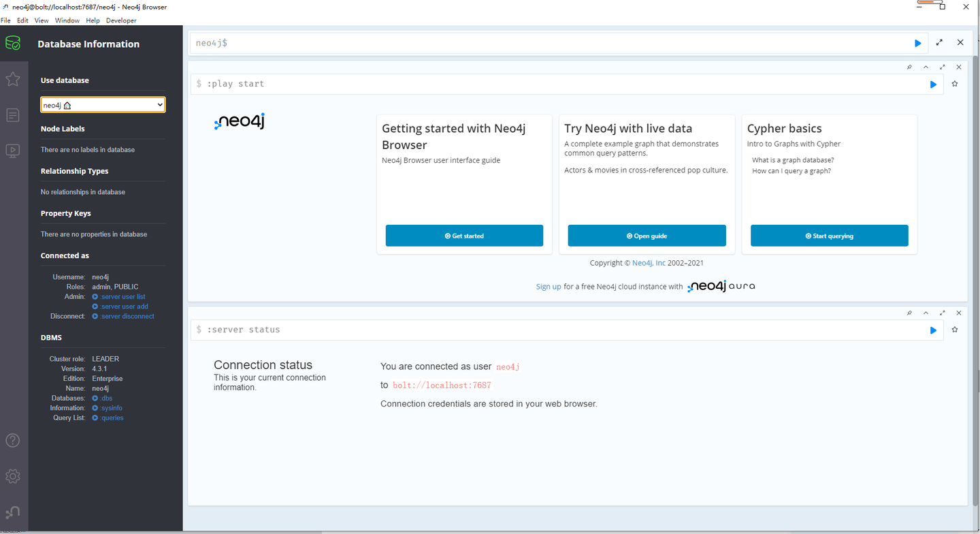Click the Sign up link for Aura

pos(549,287)
